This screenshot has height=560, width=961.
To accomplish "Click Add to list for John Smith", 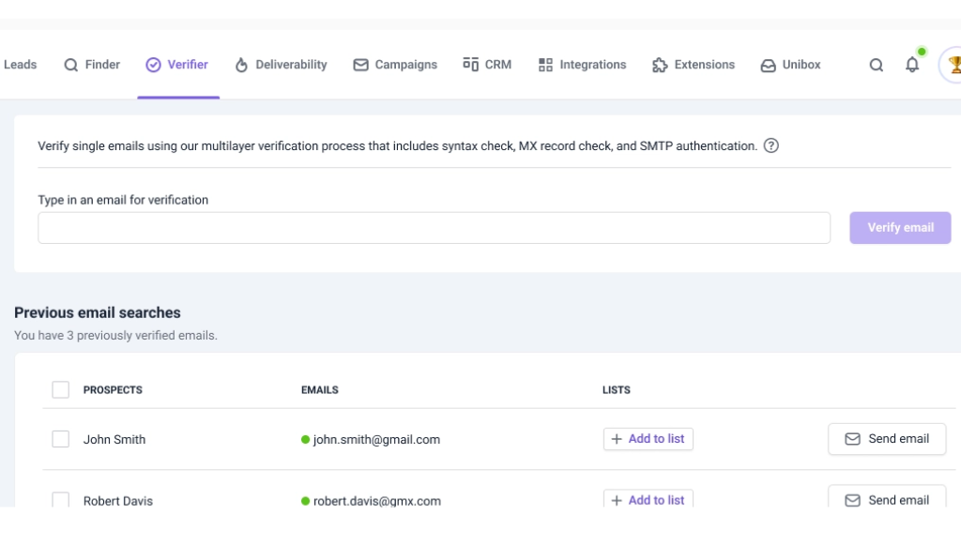I will click(648, 439).
